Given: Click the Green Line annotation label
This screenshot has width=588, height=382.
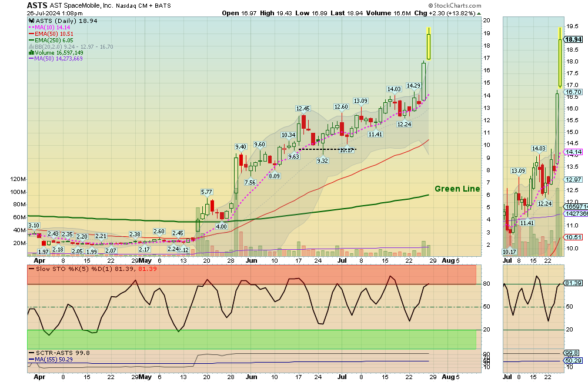Looking at the screenshot, I should tap(457, 189).
